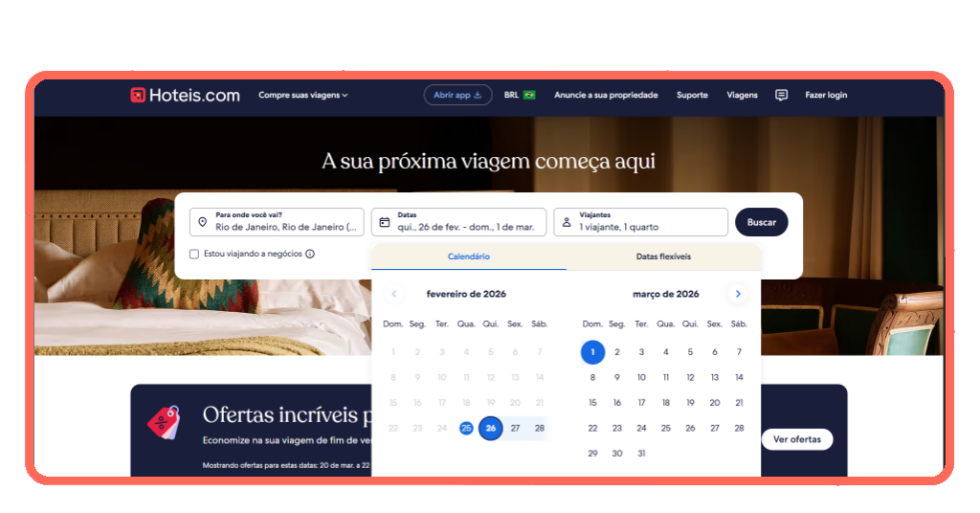Screen dimensions: 980x513
Task: Select March 25 in calendar
Action: point(666,428)
